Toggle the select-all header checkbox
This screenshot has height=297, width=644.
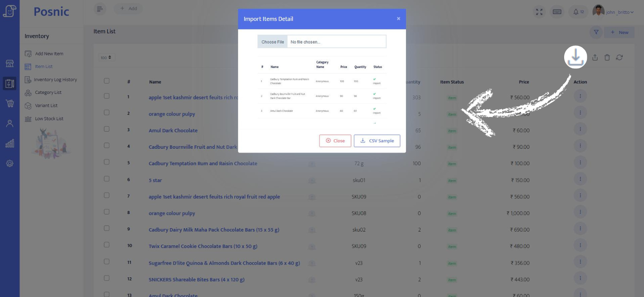(106, 81)
